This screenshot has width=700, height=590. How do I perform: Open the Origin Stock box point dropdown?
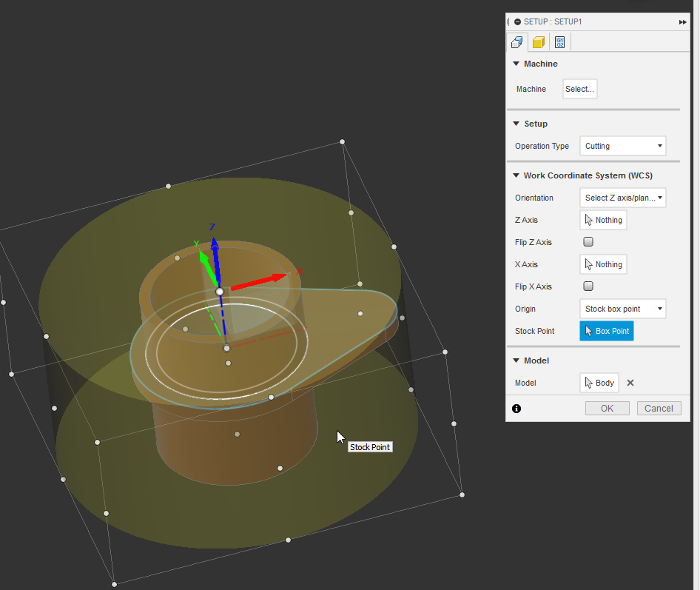pos(622,309)
